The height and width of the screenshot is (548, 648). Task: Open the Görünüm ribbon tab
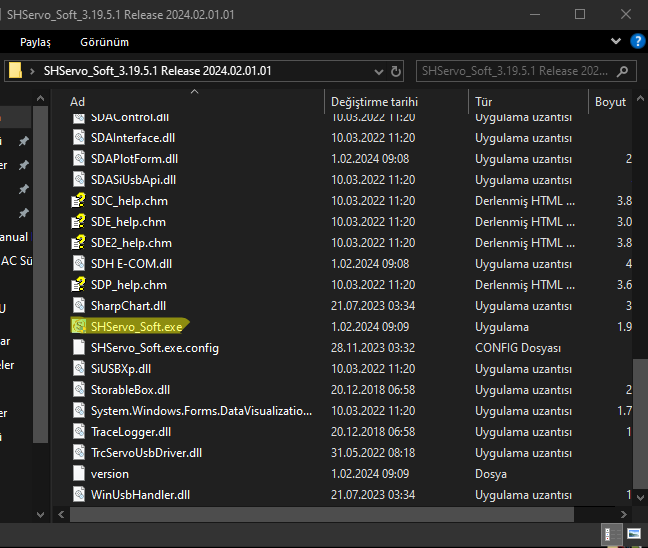(x=104, y=42)
